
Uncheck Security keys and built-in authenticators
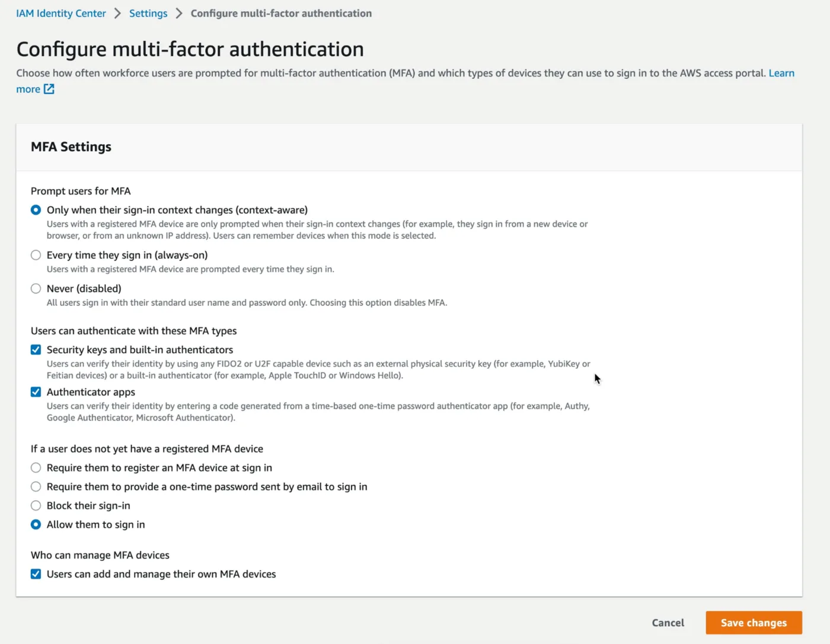coord(36,350)
